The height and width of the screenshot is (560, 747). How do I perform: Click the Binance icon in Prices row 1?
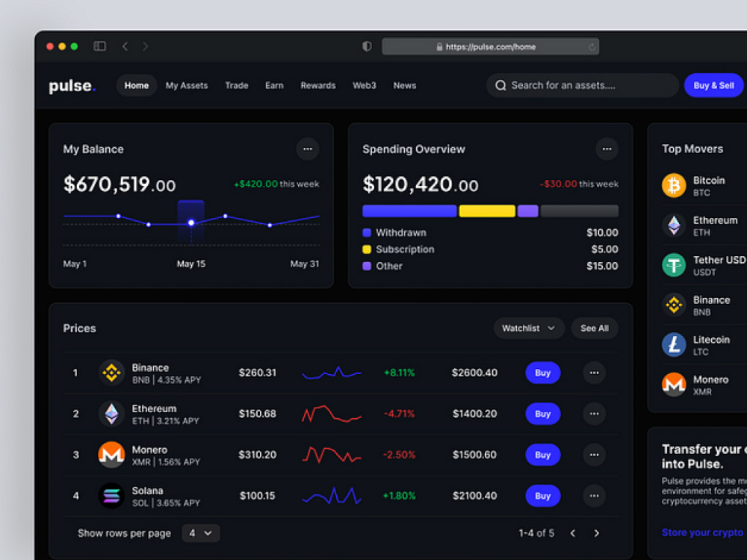coord(111,373)
